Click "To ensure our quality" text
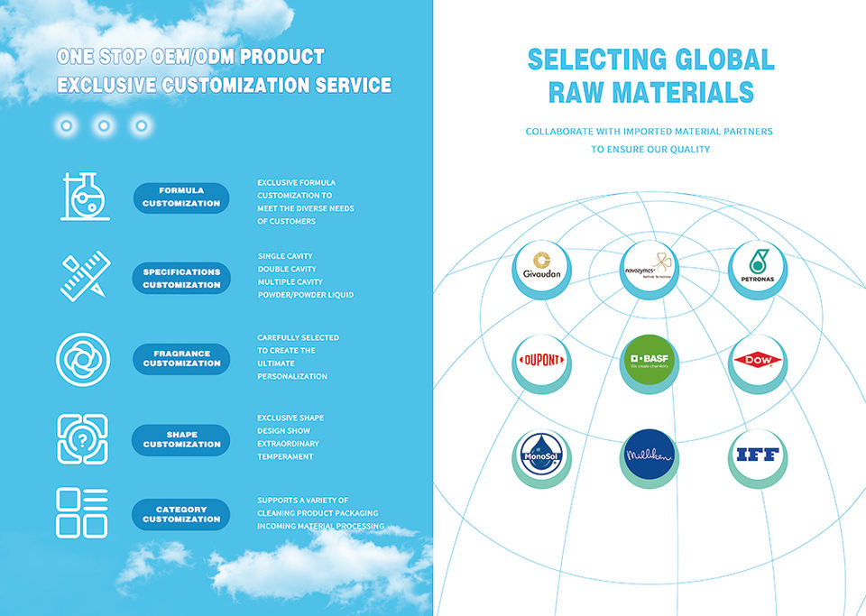Screen dimensions: 866x616 [x=650, y=149]
